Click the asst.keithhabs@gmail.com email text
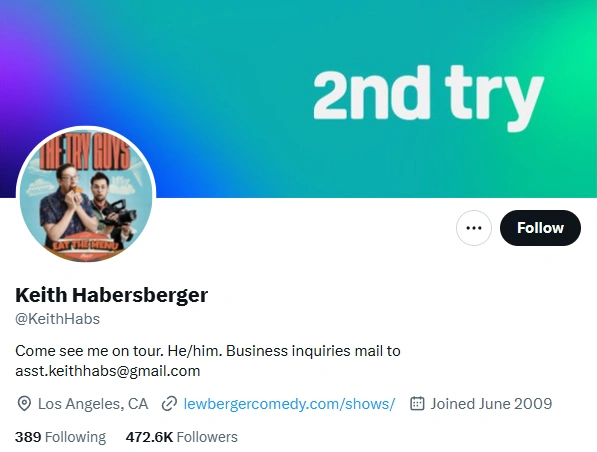Viewport: 597px width, 452px height. pos(108,371)
